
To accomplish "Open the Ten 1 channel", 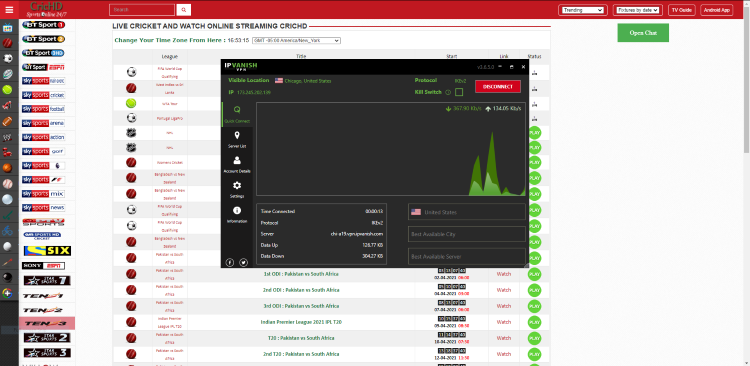I will [x=44, y=296].
